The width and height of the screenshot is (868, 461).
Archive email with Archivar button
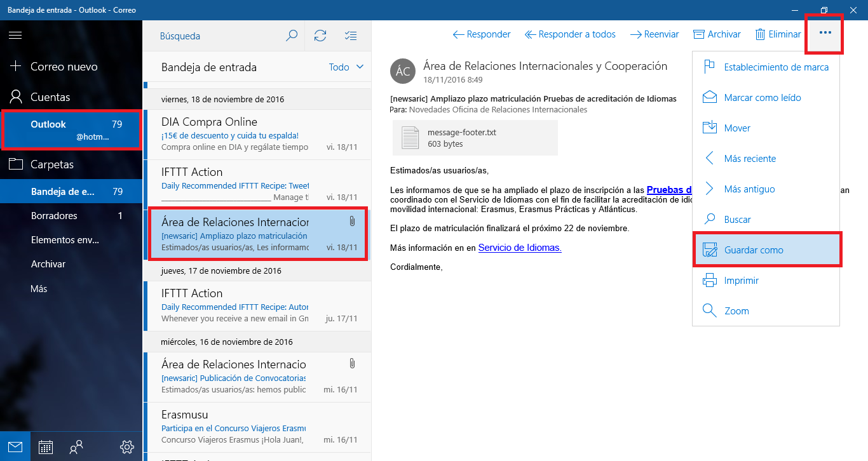(x=717, y=34)
